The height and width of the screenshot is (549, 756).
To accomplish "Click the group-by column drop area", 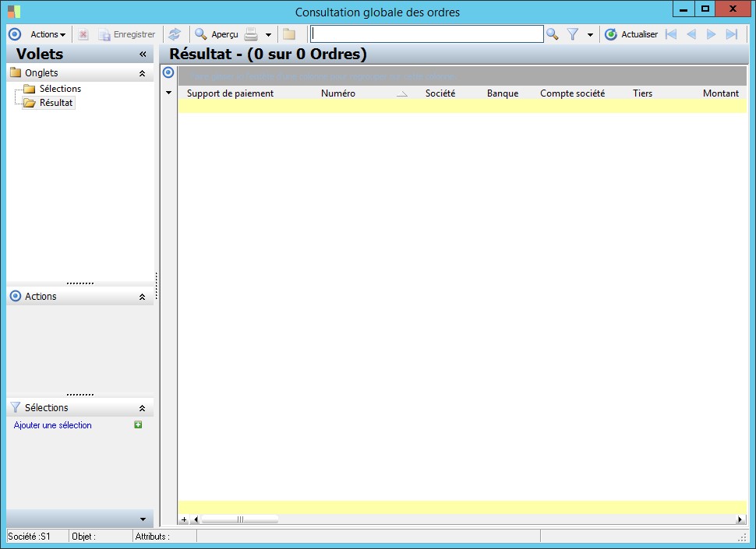I will tap(462, 76).
